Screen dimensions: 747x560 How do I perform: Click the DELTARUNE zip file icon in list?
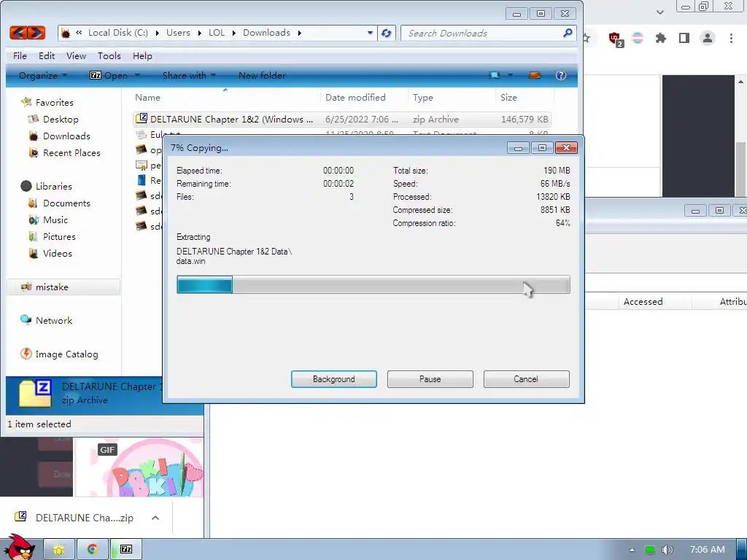click(x=141, y=119)
